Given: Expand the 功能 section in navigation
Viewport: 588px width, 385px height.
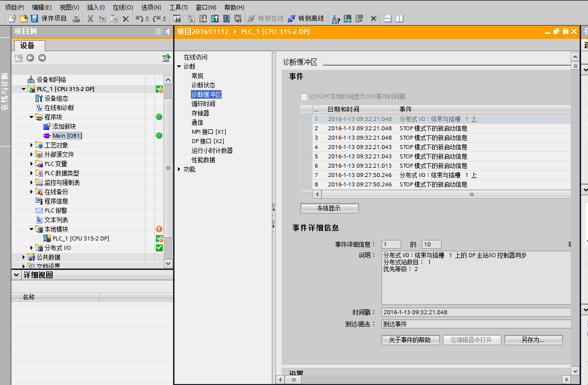Looking at the screenshot, I should click(x=179, y=169).
